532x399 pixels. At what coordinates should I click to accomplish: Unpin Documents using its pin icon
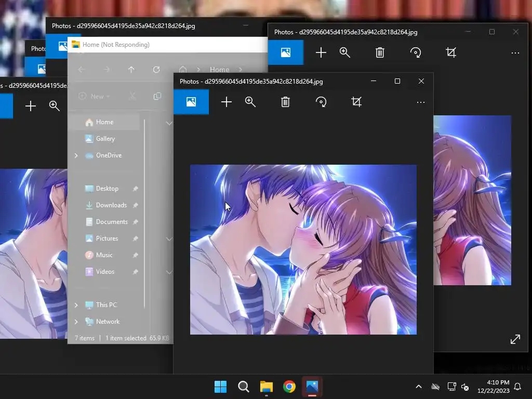(x=136, y=222)
